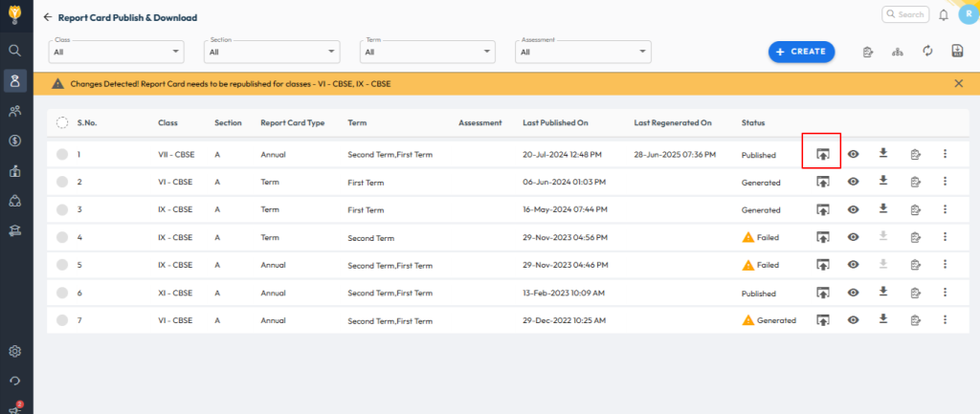Click the search icon in left sidebar
Screen dimensions: 980x414
pos(15,50)
